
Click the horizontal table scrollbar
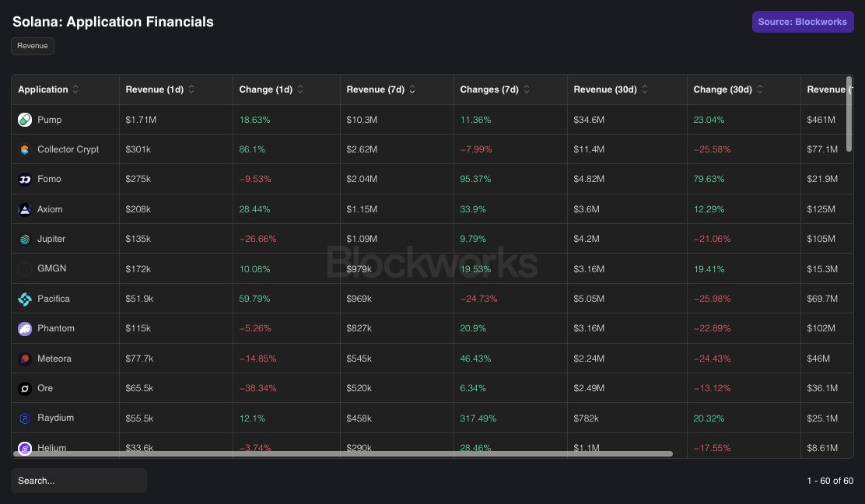click(x=342, y=453)
